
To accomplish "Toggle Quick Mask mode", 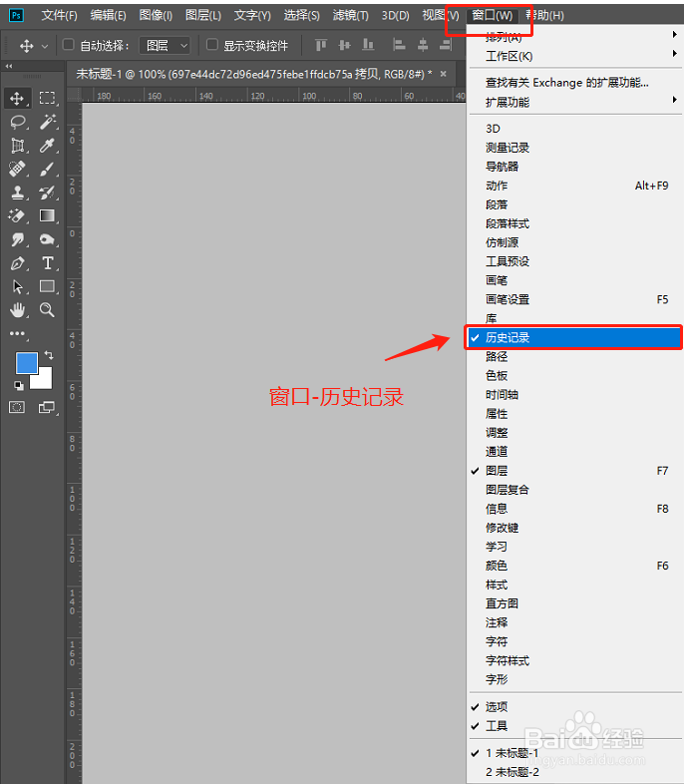I will click(x=17, y=407).
